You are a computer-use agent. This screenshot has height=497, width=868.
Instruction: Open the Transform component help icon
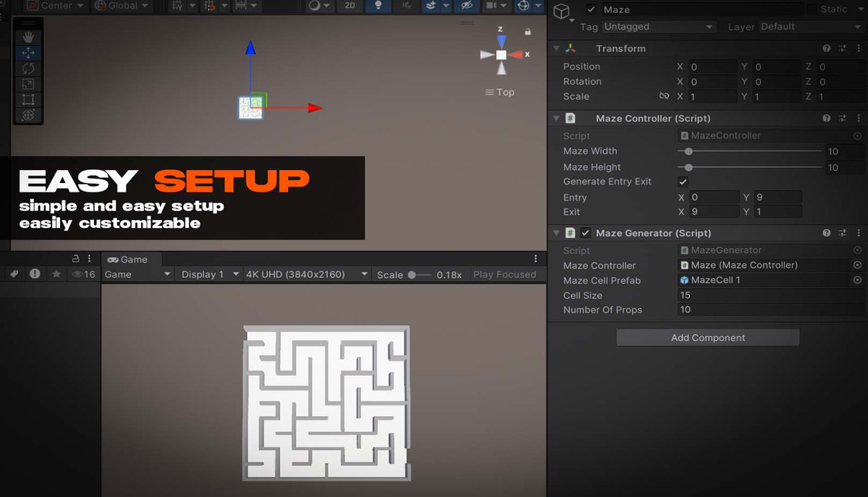[x=825, y=48]
